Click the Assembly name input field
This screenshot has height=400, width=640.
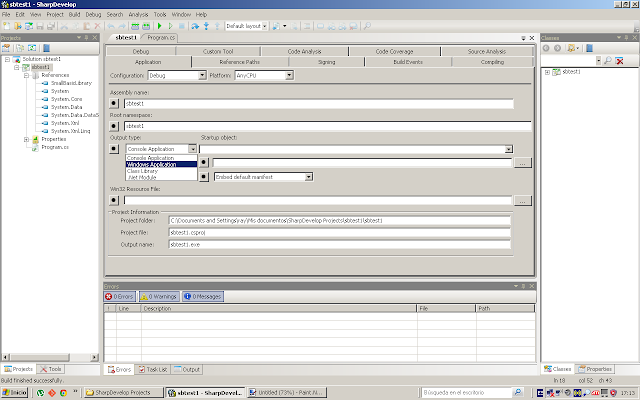coord(319,104)
